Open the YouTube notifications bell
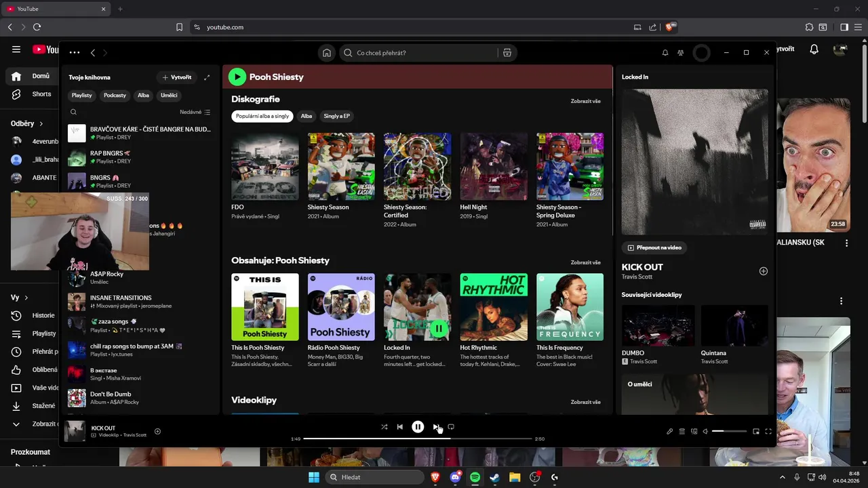This screenshot has width=868, height=488. [814, 49]
